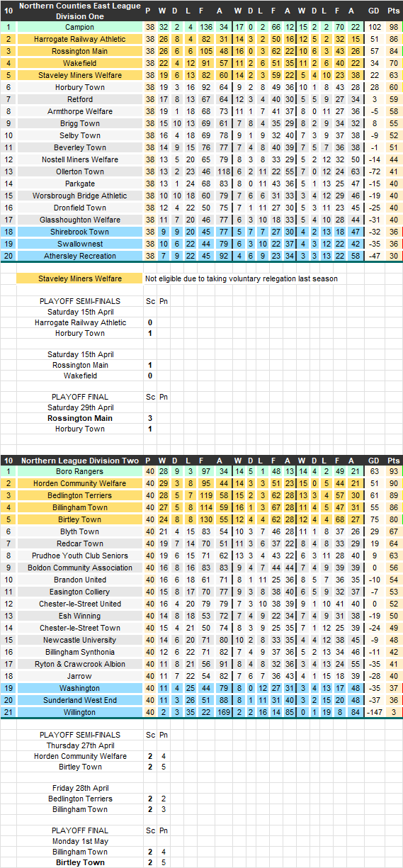
Task: Select Retford team name
Action: point(79,99)
